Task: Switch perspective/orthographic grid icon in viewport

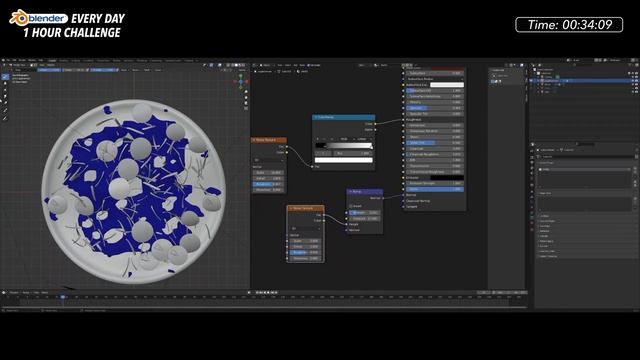Action: click(246, 109)
